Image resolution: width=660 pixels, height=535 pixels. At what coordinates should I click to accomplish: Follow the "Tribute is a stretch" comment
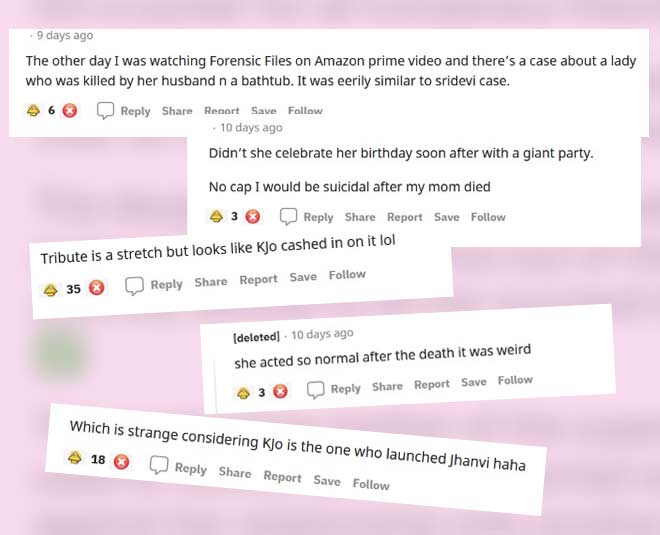click(x=347, y=275)
